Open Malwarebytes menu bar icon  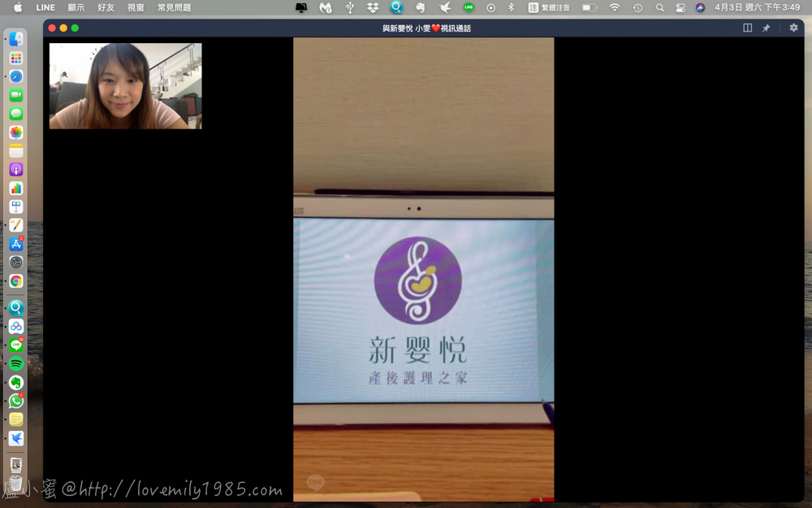tap(326, 7)
